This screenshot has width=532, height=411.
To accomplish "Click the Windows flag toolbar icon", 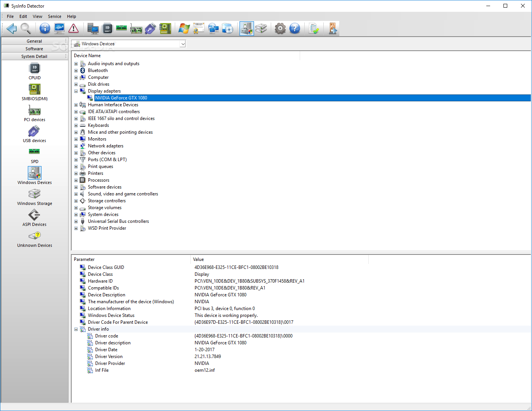I will pos(184,28).
